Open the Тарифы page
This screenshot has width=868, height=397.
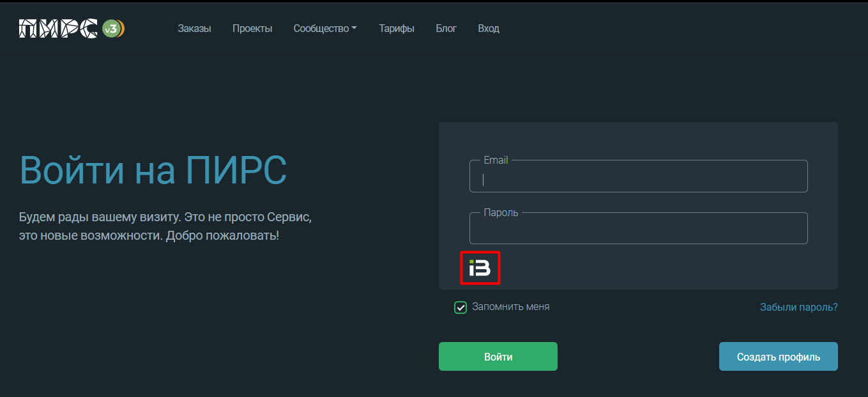coord(397,29)
